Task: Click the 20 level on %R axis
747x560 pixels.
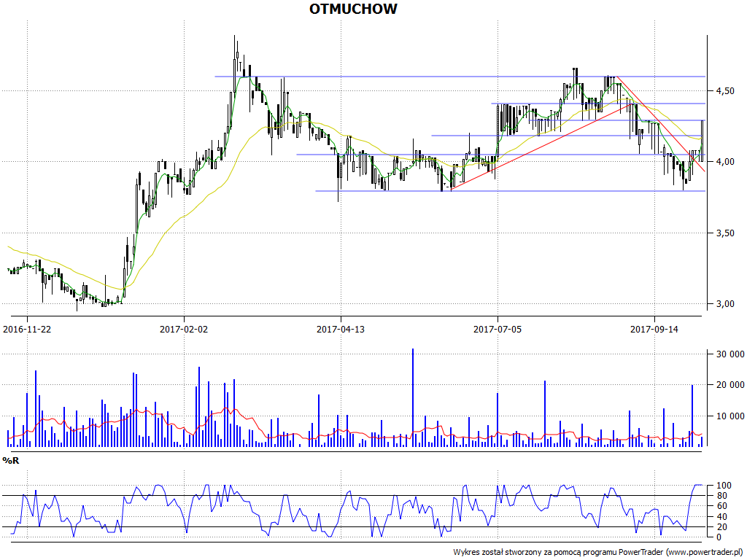Action: point(721,527)
